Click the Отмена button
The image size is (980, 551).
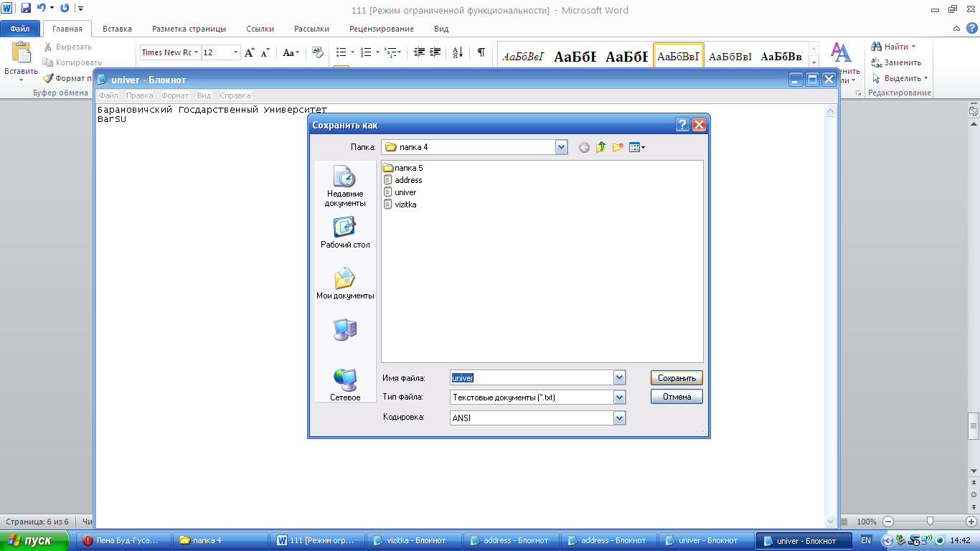(x=677, y=397)
